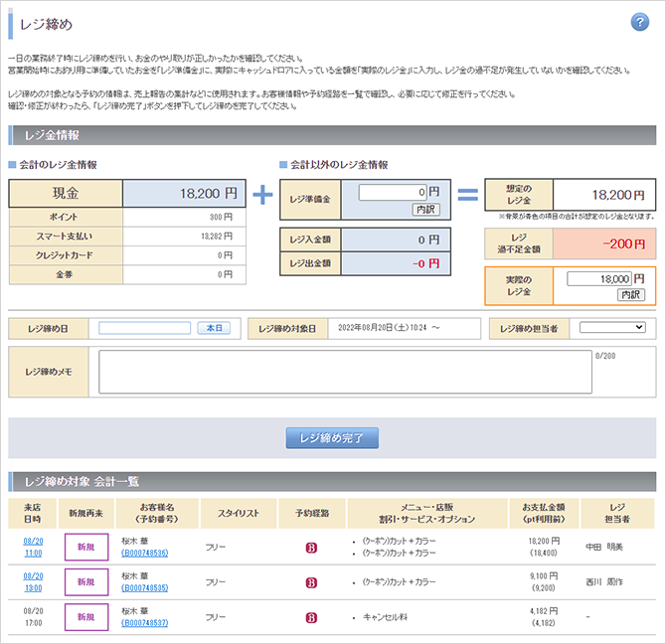666x644 pixels.
Task: Click the Hot Pepper icon in first row
Action: 311,547
